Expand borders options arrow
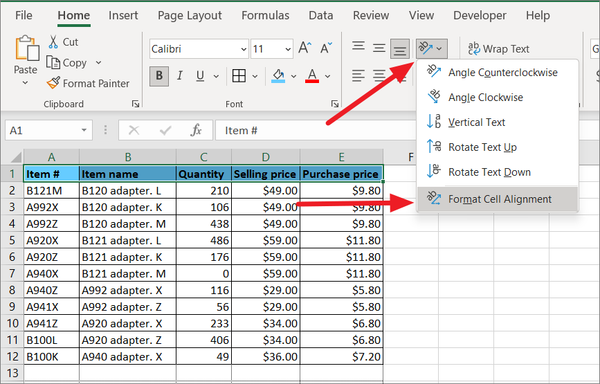 pos(255,76)
